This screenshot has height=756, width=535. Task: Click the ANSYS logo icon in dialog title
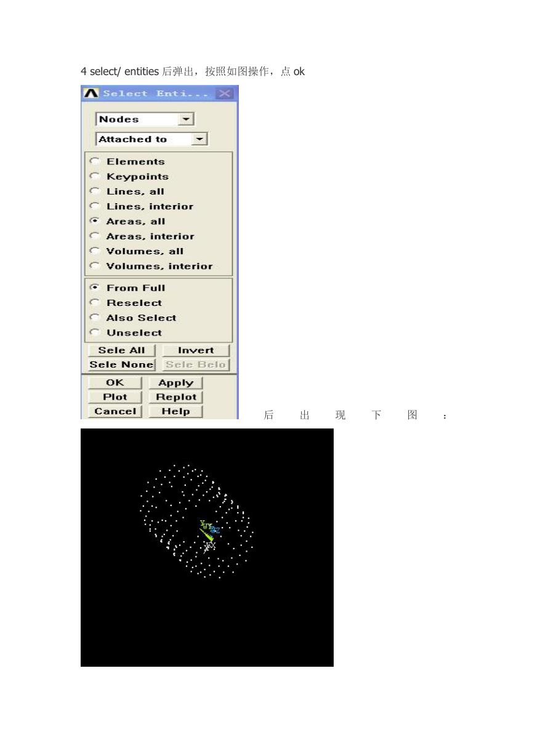[91, 94]
